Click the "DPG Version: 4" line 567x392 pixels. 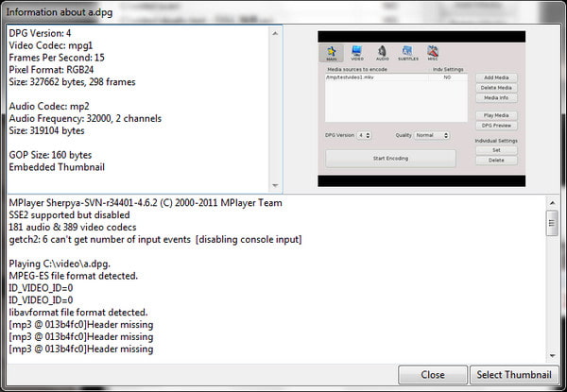[x=40, y=33]
